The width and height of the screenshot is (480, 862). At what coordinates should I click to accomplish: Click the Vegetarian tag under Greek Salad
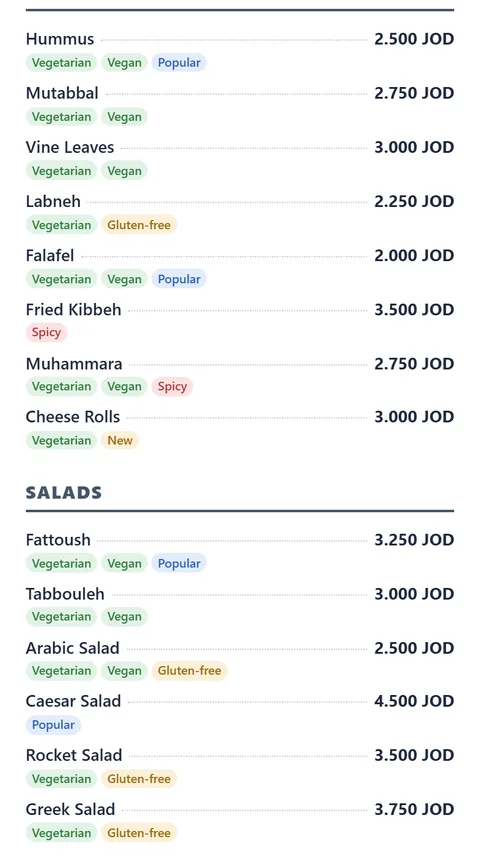tap(62, 833)
